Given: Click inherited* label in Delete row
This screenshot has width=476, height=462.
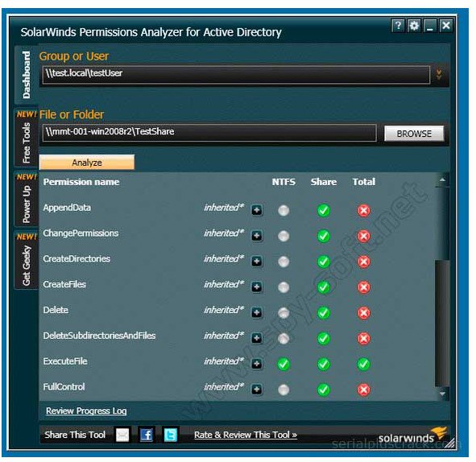Looking at the screenshot, I should tap(224, 310).
